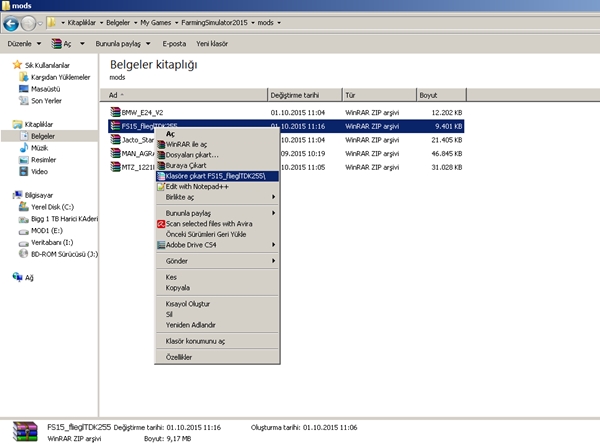The height and width of the screenshot is (444, 600).
Task: Open the 'Düzenle' toolbar dropdown
Action: coord(24,44)
